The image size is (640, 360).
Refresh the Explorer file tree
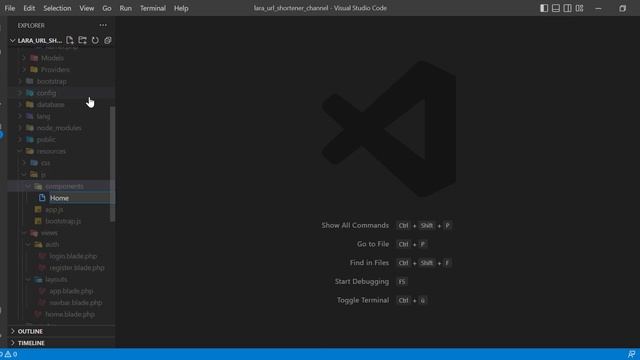coord(95,40)
